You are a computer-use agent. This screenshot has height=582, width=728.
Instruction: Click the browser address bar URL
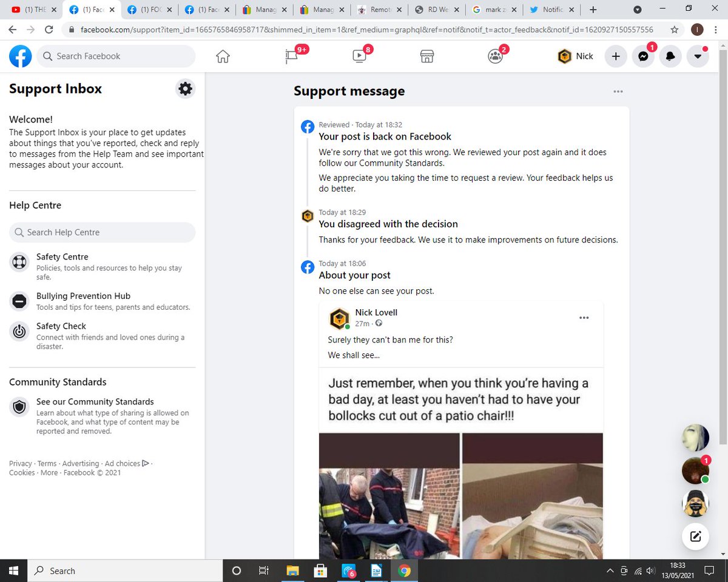[366, 30]
